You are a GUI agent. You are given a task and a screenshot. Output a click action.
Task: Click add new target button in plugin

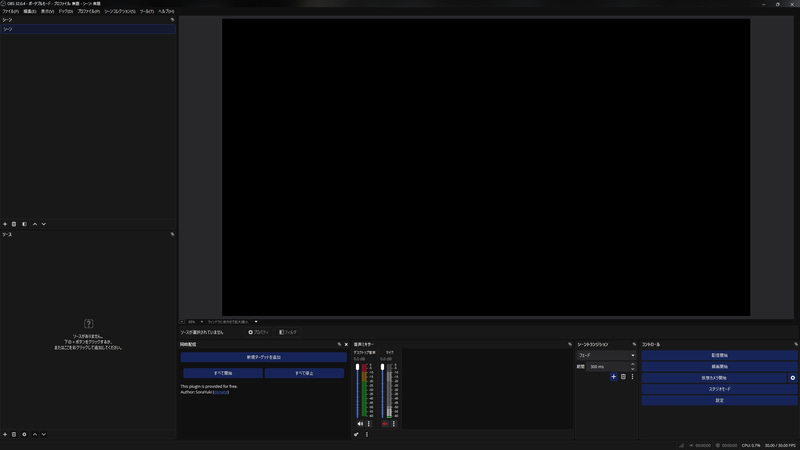tap(264, 357)
